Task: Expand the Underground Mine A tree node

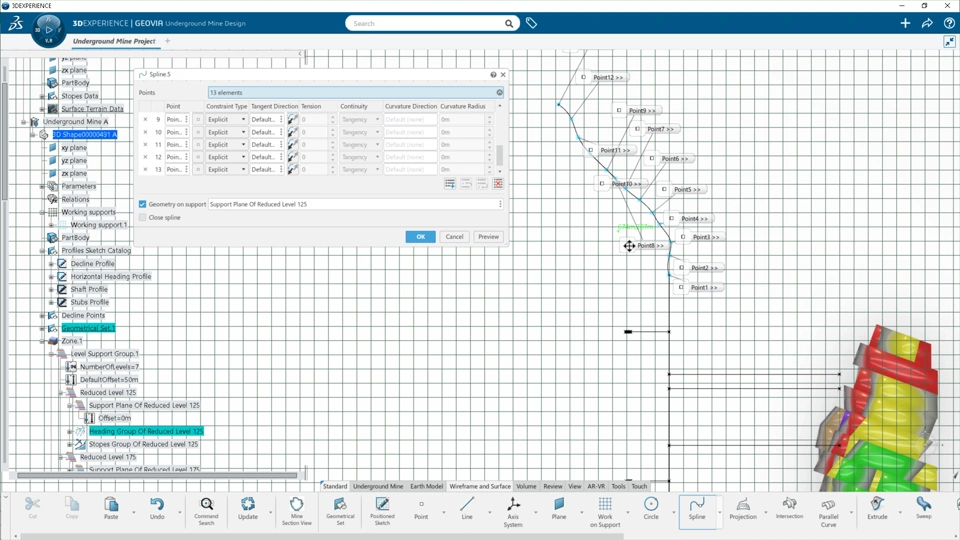Action: click(24, 122)
